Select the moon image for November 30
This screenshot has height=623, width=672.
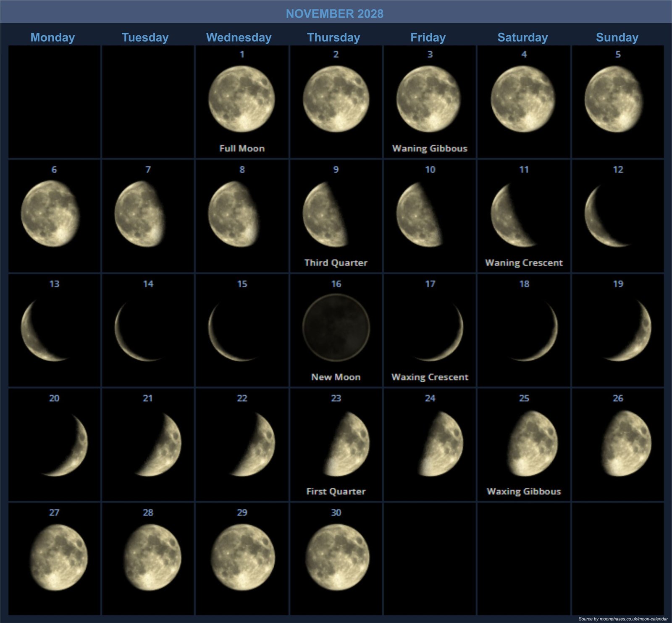click(x=337, y=557)
